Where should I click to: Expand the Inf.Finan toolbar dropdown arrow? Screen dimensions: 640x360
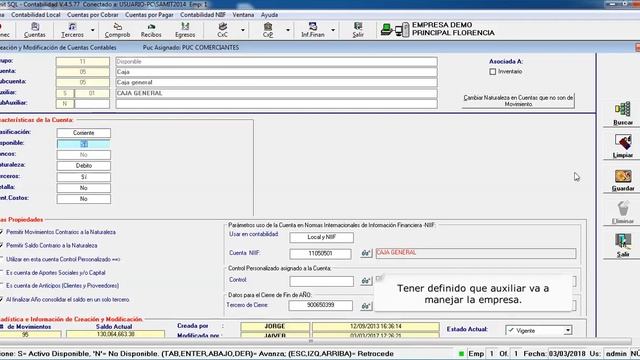(333, 30)
